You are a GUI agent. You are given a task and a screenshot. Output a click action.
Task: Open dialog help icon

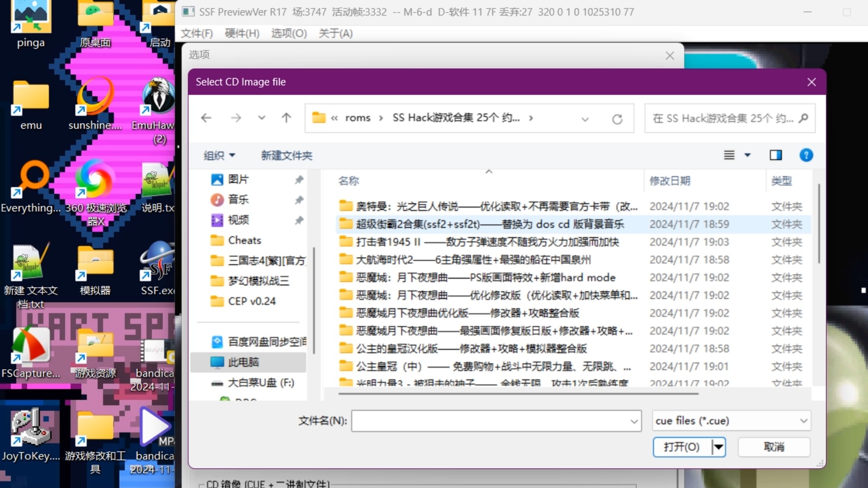click(x=806, y=155)
